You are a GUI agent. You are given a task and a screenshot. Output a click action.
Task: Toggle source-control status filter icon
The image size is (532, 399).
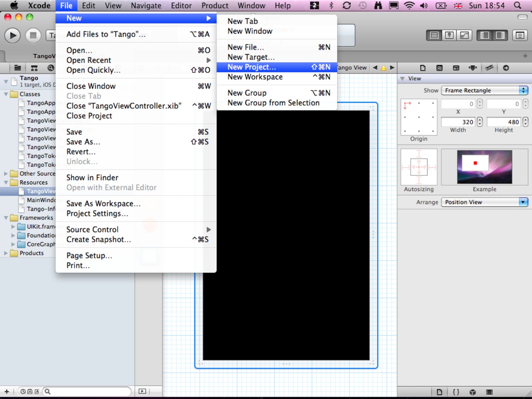(30, 392)
